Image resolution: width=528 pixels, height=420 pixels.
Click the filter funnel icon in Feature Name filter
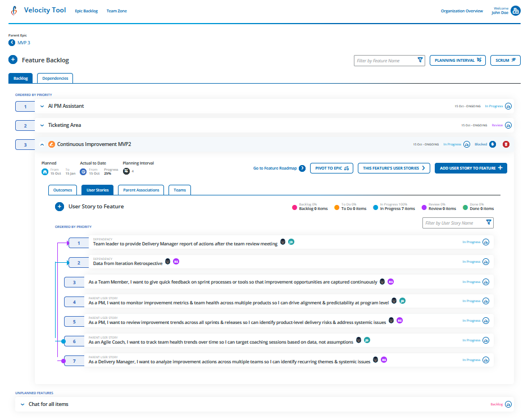pyautogui.click(x=420, y=60)
